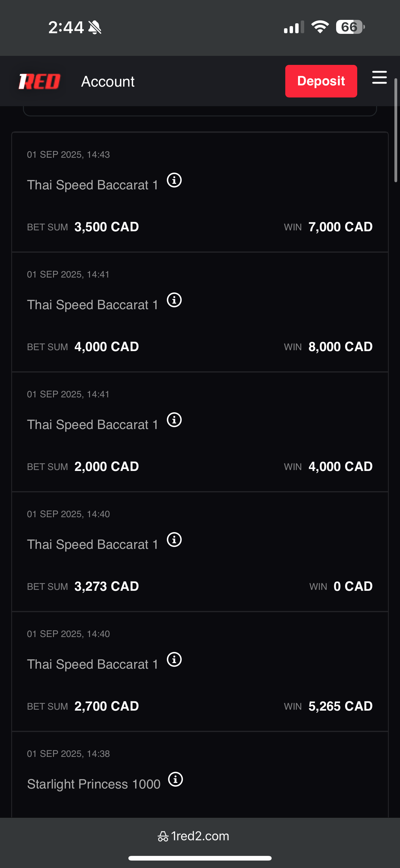The width and height of the screenshot is (400, 868).
Task: Tap the 1RED logo
Action: (39, 82)
